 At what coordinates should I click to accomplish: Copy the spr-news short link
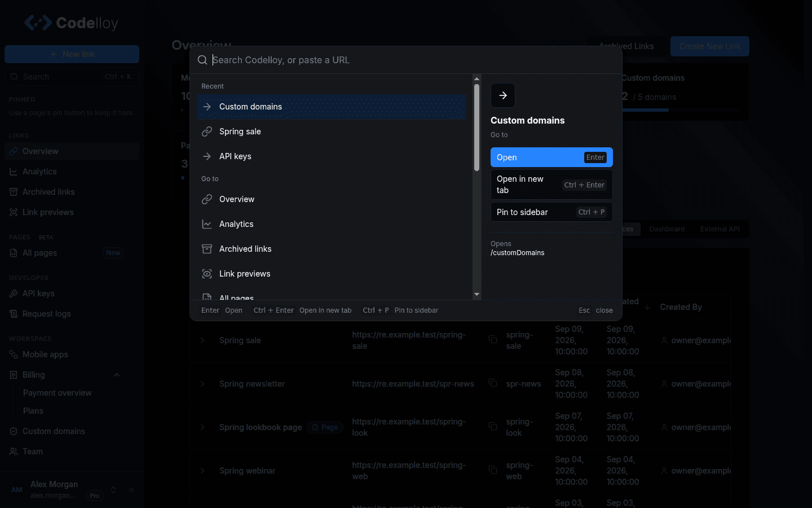pos(493,383)
